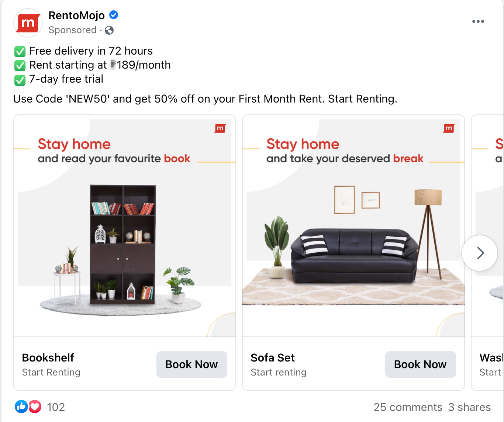Click the RentoMojo profile logo avatar
The image size is (504, 422).
point(28,23)
